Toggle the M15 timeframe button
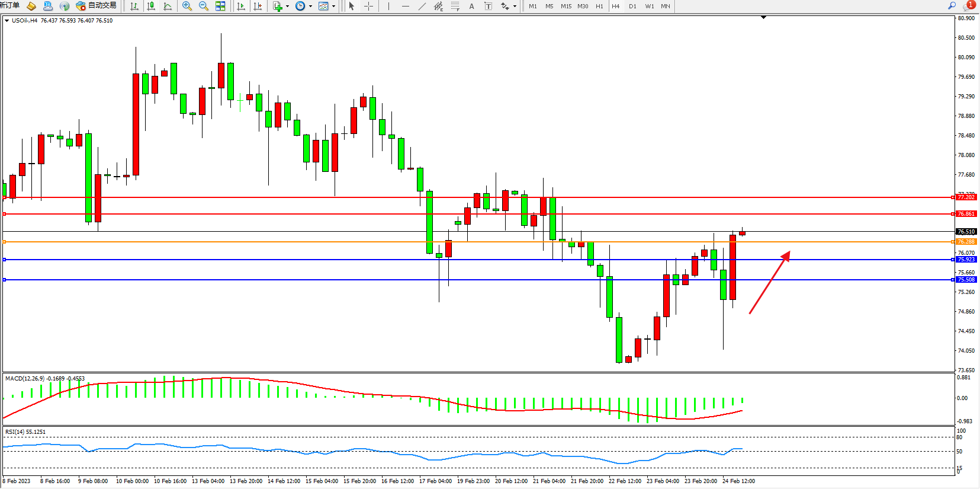 (x=566, y=6)
